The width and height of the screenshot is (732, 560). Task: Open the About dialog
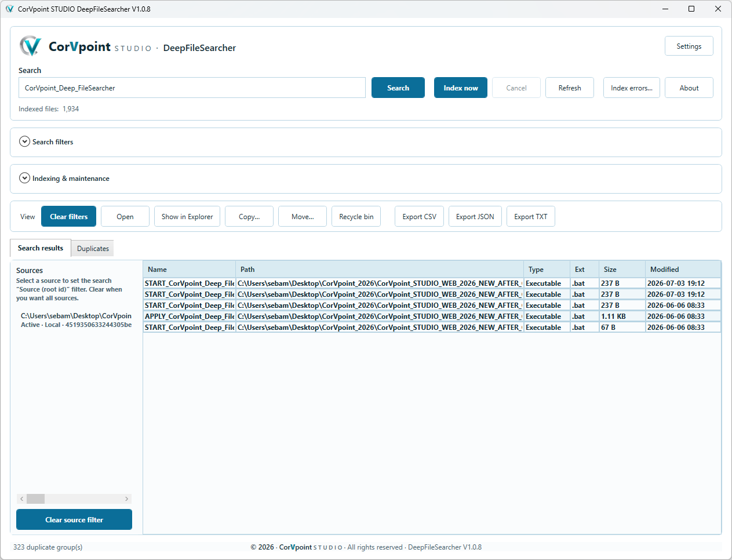tap(689, 88)
